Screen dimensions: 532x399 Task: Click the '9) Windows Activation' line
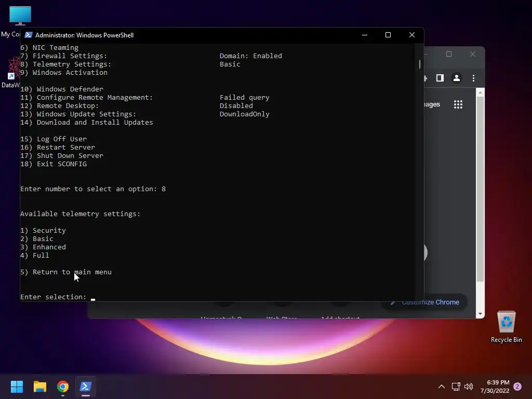64,72
